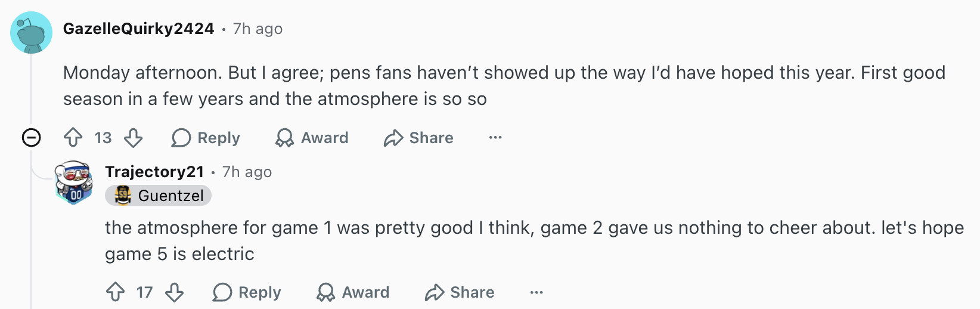Click GazelleQuirky2424's teal avatar
Screen dimensions: 980x309
[x=31, y=32]
